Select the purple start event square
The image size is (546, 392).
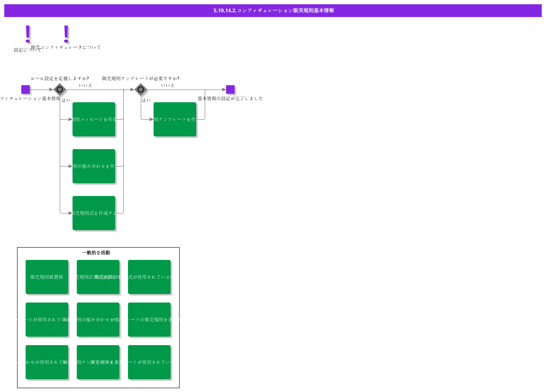click(x=26, y=89)
